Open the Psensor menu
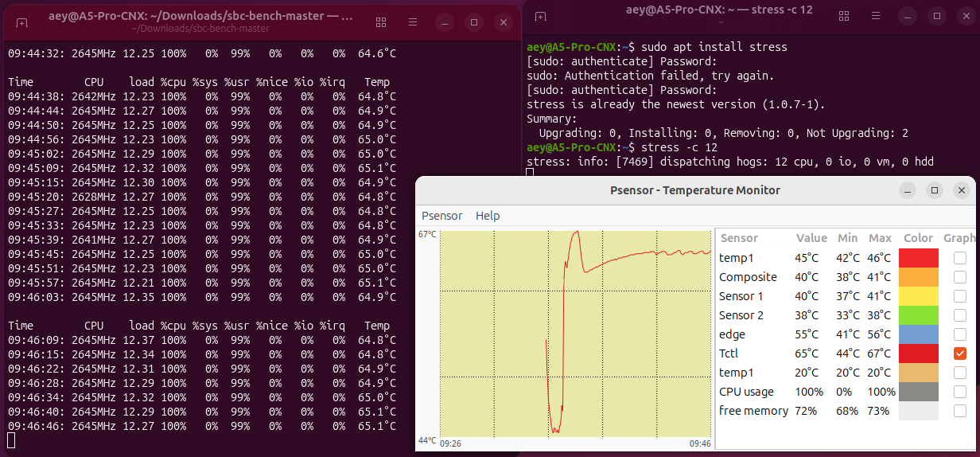Viewport: 980px width, 457px height. click(x=441, y=216)
